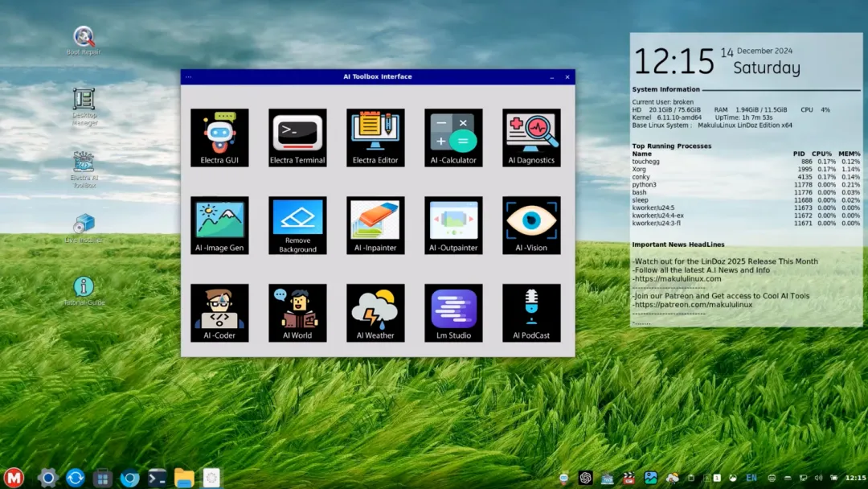The image size is (868, 489).
Task: Select the AI-Inpainter tool
Action: [x=375, y=225]
